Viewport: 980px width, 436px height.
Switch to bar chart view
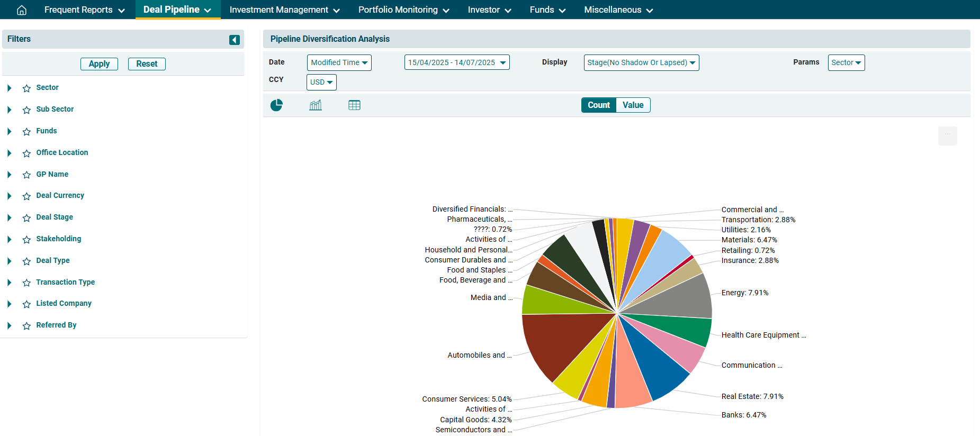coord(316,105)
